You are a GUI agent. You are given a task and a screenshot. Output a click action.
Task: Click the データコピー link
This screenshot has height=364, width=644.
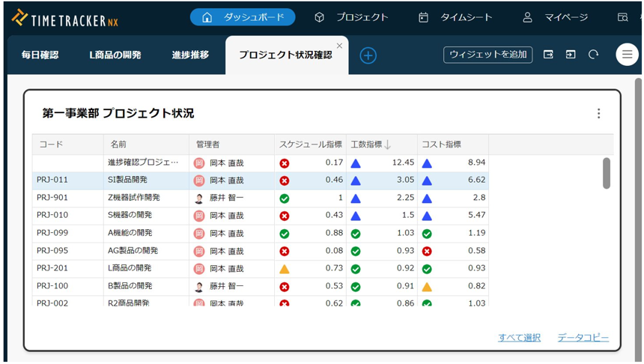[583, 338]
